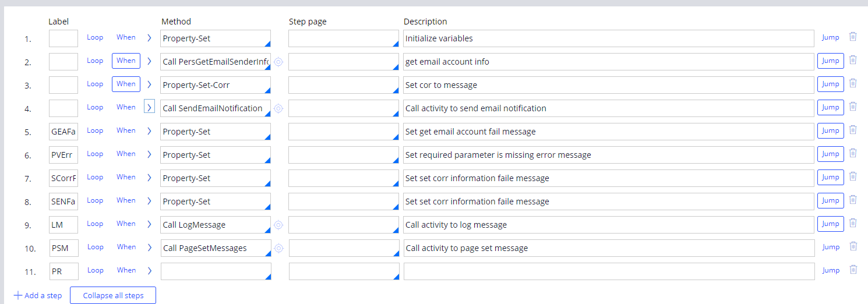Viewport: 868px width, 304px height.
Task: Edit the Label field containing GEAFa
Action: point(63,132)
